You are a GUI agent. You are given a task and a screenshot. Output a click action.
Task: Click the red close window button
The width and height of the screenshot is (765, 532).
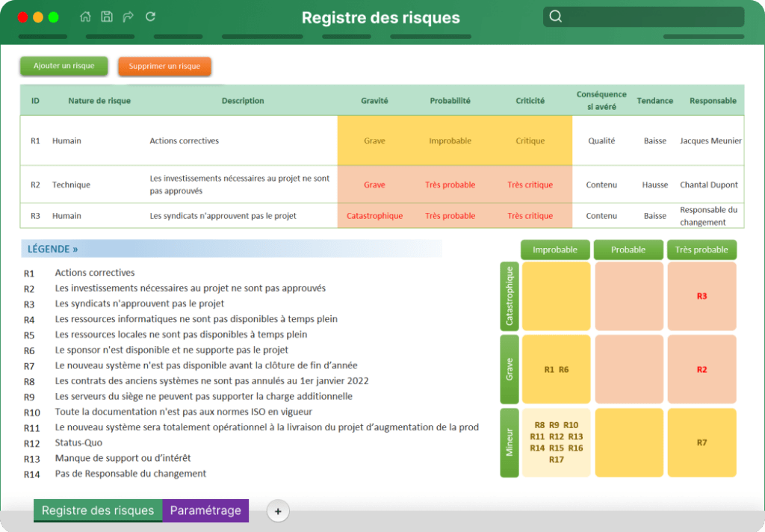23,18
